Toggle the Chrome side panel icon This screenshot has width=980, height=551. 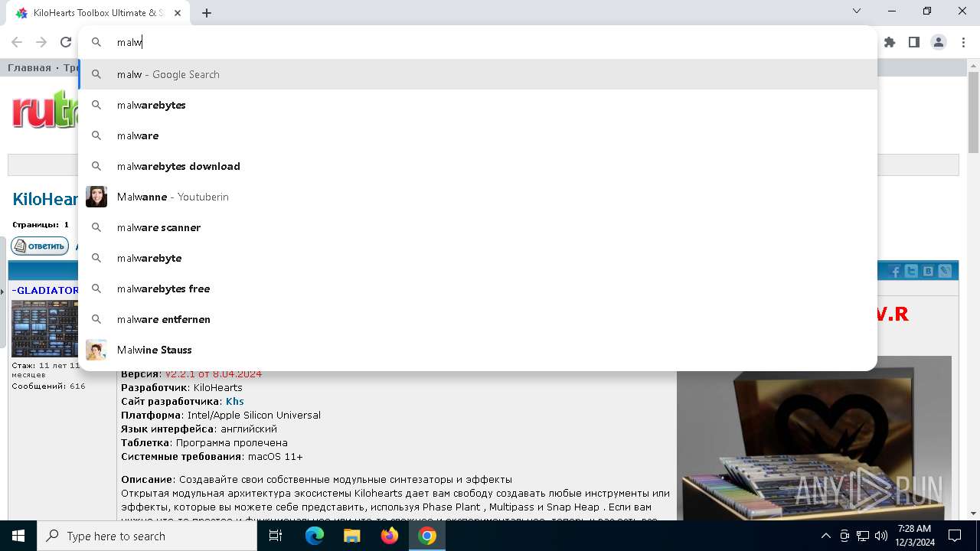[914, 42]
